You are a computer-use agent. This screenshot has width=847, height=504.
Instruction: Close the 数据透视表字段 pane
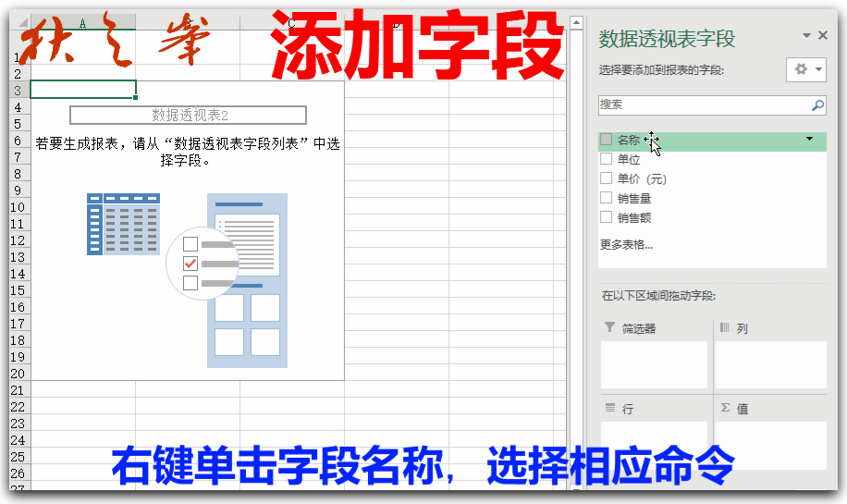[x=823, y=35]
